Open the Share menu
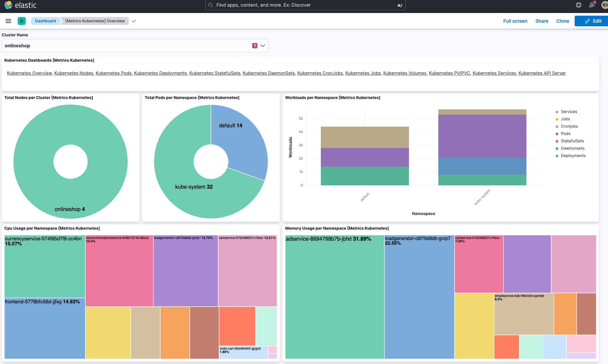Viewport: 608px width, 364px height. pyautogui.click(x=542, y=21)
